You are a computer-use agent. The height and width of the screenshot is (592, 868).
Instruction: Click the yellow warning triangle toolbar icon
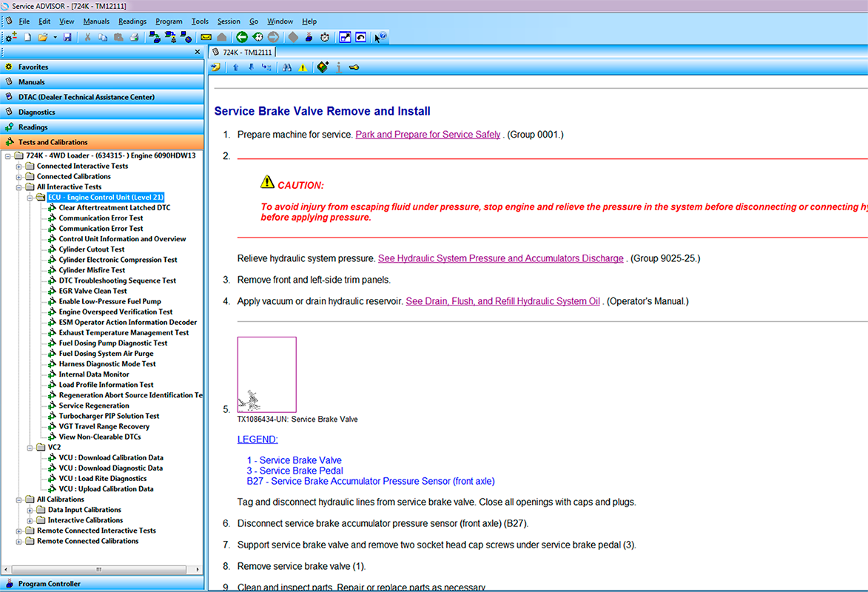click(303, 67)
